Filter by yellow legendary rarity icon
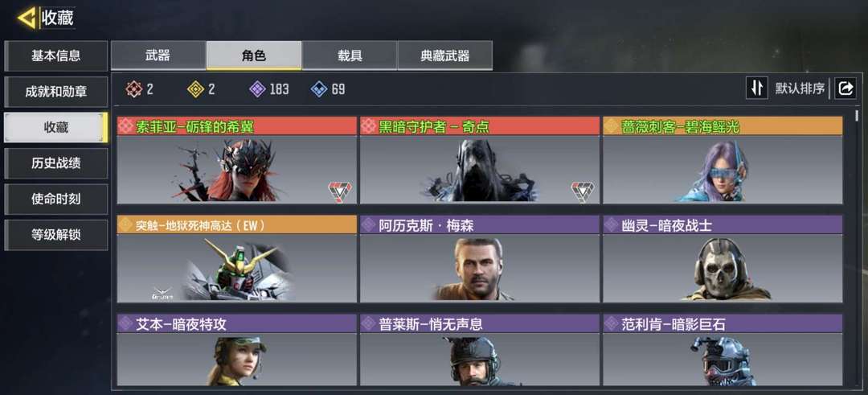The width and height of the screenshot is (868, 395). (x=196, y=89)
